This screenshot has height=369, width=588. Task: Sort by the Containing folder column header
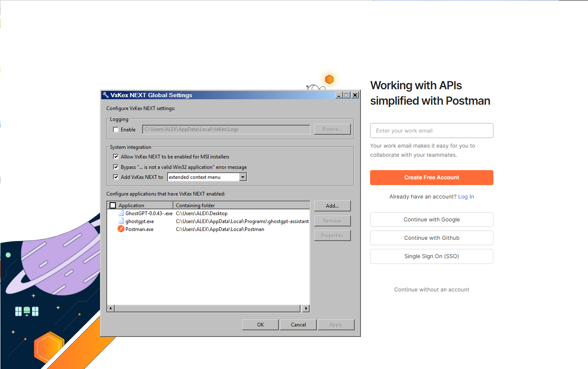[x=241, y=205]
